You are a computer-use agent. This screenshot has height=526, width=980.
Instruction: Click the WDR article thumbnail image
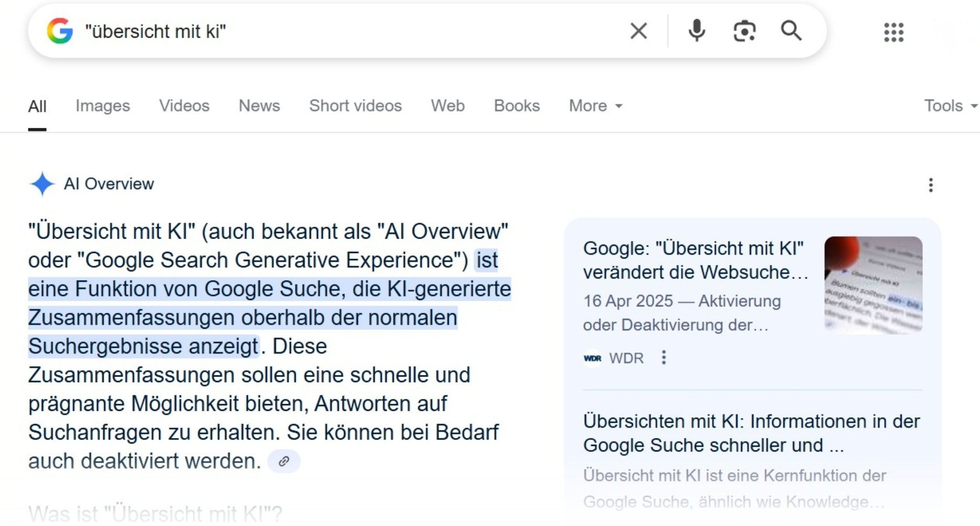coord(873,285)
